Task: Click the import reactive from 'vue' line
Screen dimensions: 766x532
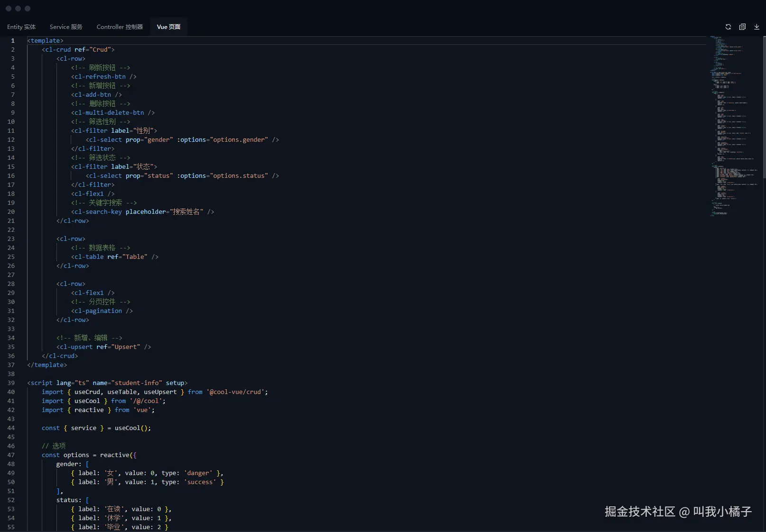Action: 98,410
